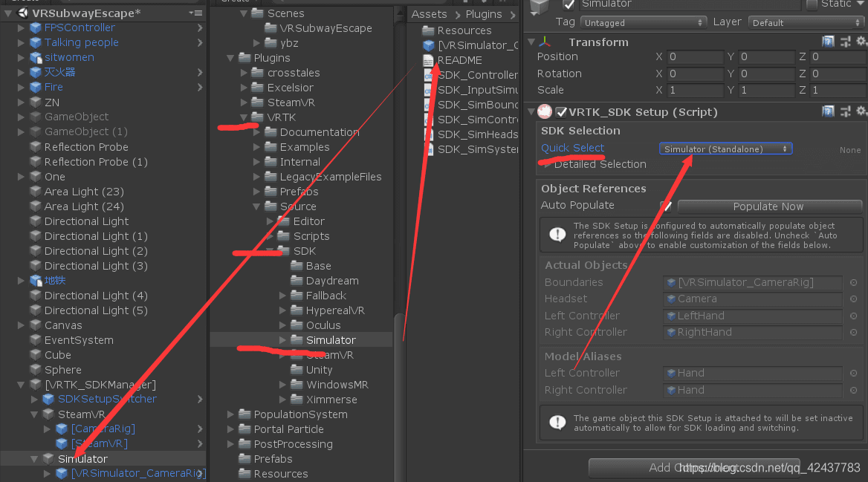Open prefab arrow next to Talking people
The image size is (868, 482).
coord(200,42)
